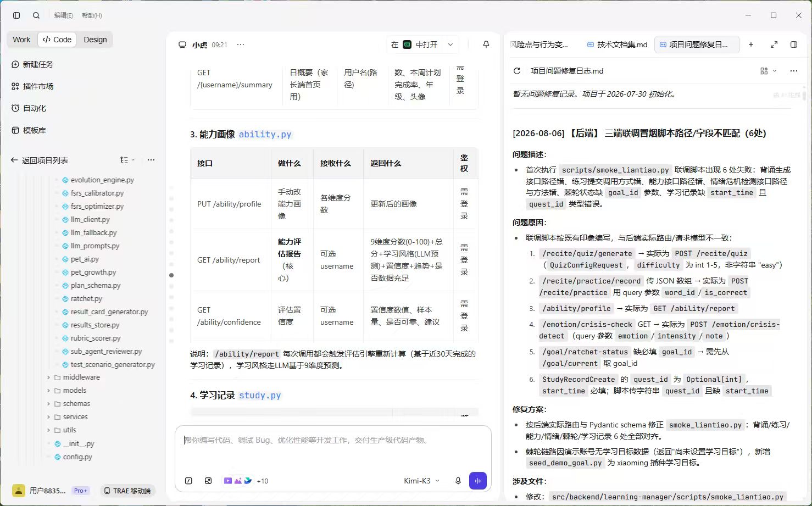The image size is (812, 506).
Task: Open the 自动化 automation page
Action: (x=29, y=108)
